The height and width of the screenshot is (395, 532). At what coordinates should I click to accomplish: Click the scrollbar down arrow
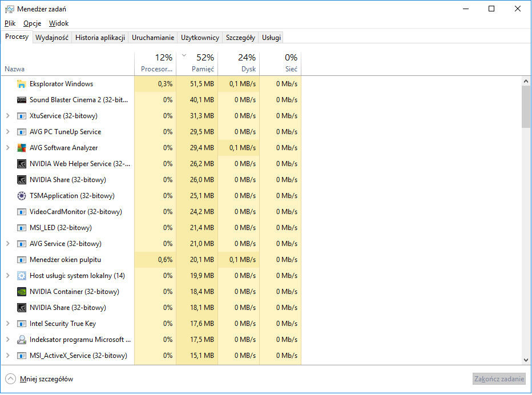pos(526,360)
